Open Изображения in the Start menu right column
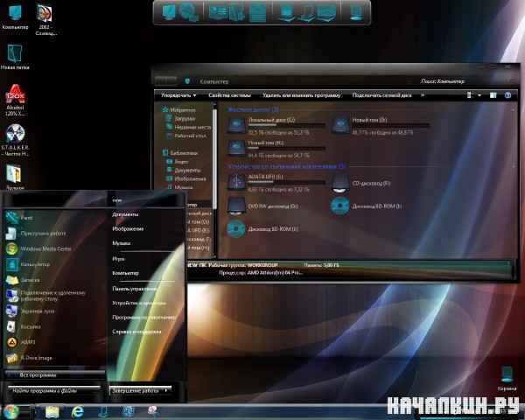Screen dimensions: 525x420 tap(128, 228)
